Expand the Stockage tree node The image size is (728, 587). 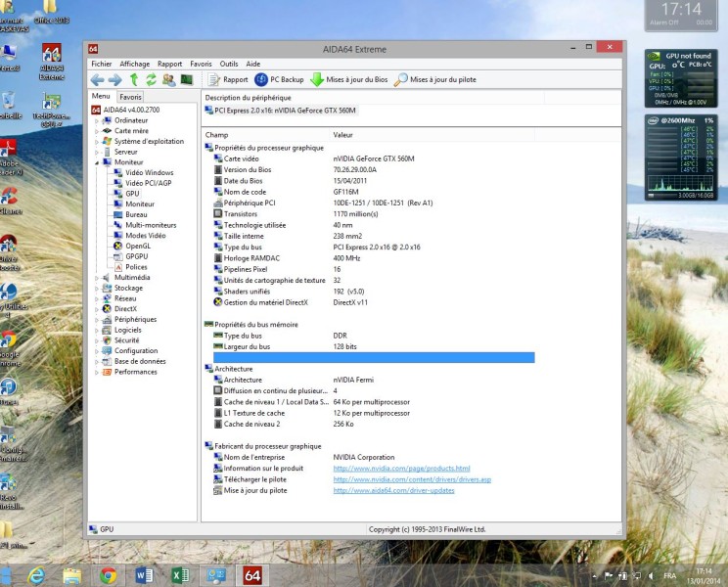pos(97,288)
